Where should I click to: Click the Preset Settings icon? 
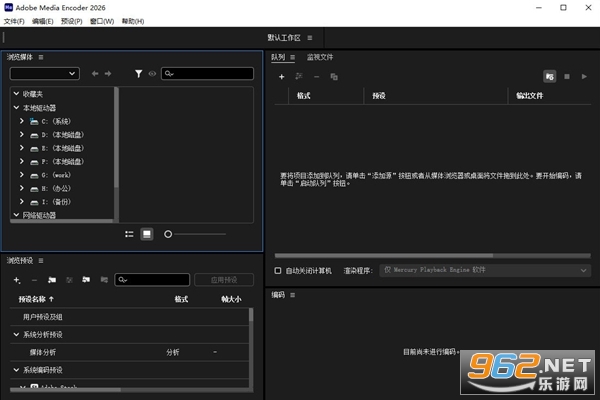69,280
